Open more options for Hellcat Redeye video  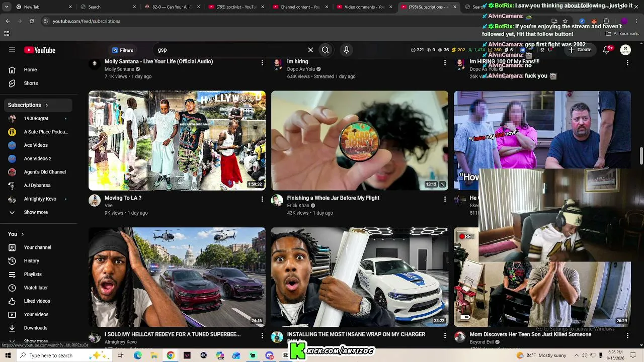262,335
